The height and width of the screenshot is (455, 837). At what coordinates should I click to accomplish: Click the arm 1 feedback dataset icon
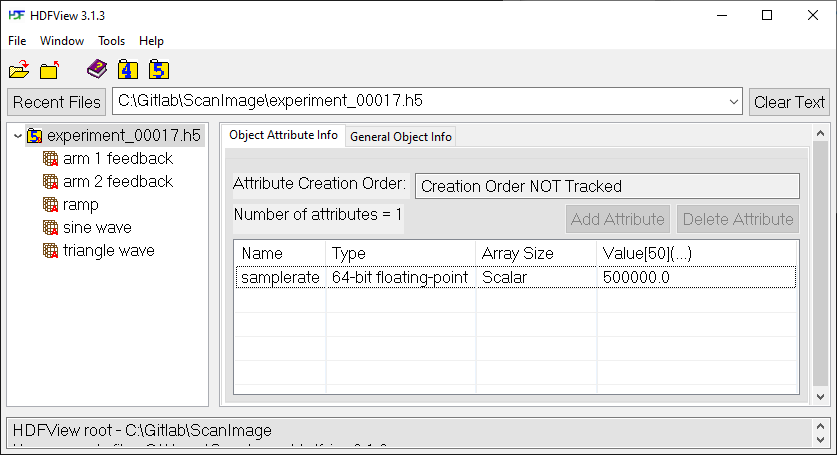(x=50, y=159)
